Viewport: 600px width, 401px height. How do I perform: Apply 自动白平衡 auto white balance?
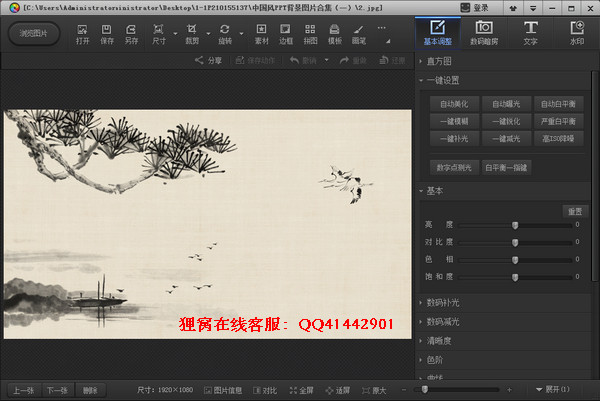558,104
